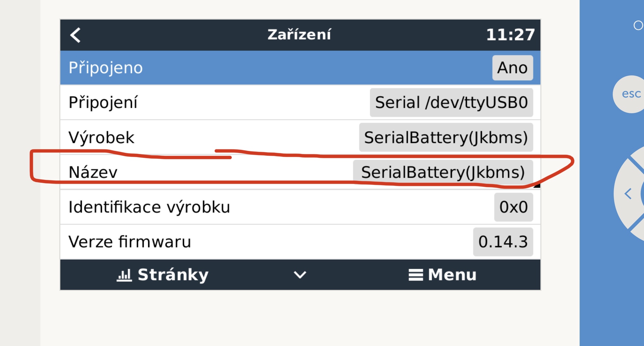Select the Výrobek row label
This screenshot has height=346, width=644.
(101, 138)
